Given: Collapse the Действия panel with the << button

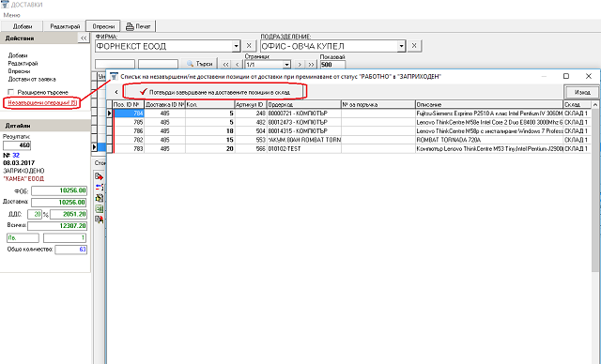Looking at the screenshot, I should click(84, 38).
